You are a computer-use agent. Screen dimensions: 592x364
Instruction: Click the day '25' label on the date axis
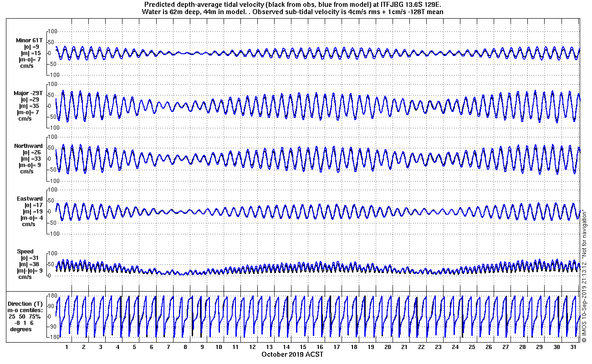click(472, 347)
